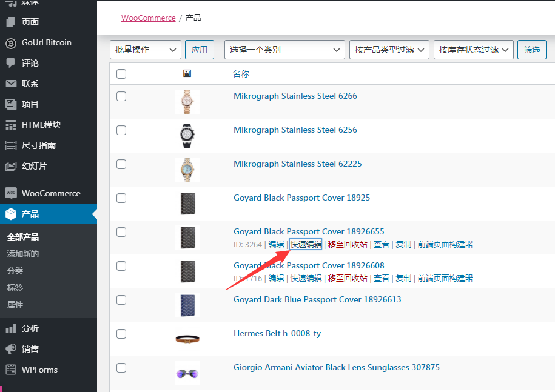Click 编辑 for Goyard Passport Cover 18926655
This screenshot has width=555, height=392.
(x=276, y=244)
